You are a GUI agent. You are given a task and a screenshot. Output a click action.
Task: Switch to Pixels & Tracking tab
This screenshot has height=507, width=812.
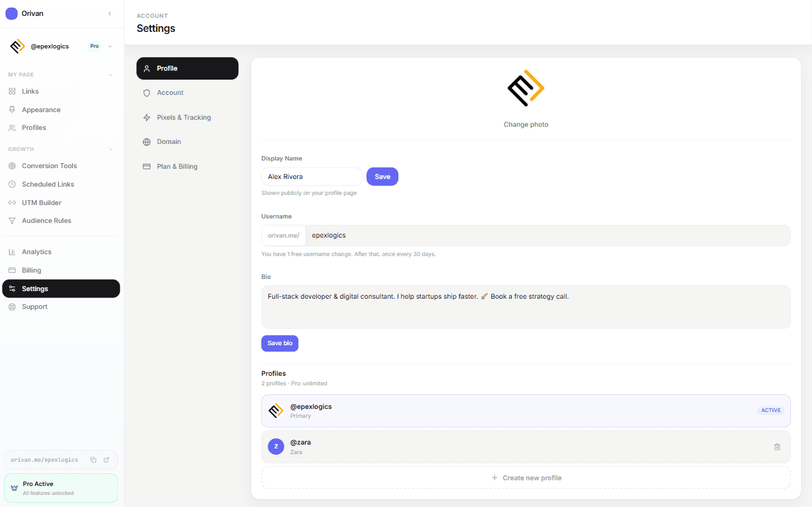tap(187, 117)
